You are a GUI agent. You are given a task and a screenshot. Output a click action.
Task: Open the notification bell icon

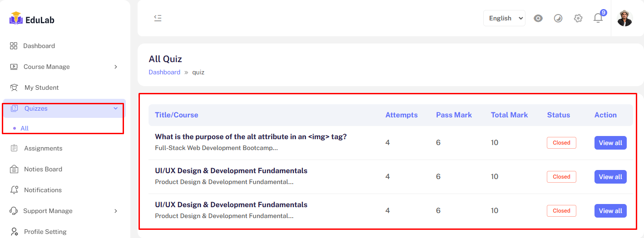coord(598,18)
